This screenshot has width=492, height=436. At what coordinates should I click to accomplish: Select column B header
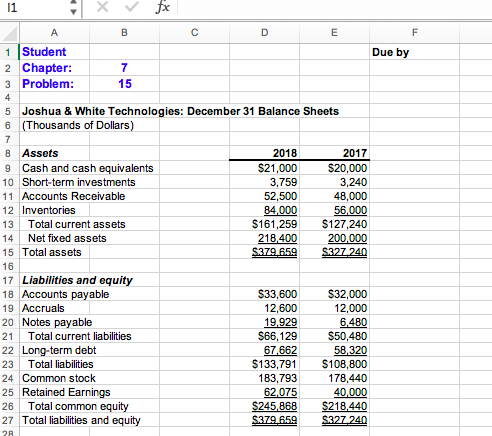tap(124, 33)
